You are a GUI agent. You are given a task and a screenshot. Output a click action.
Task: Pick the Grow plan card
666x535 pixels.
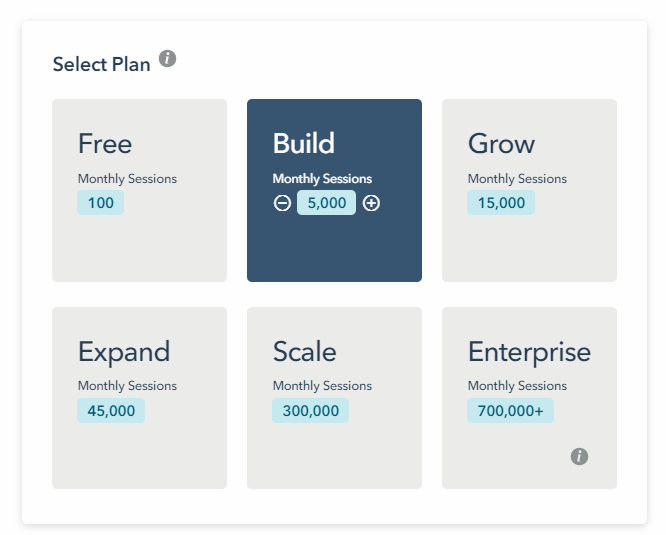(529, 190)
